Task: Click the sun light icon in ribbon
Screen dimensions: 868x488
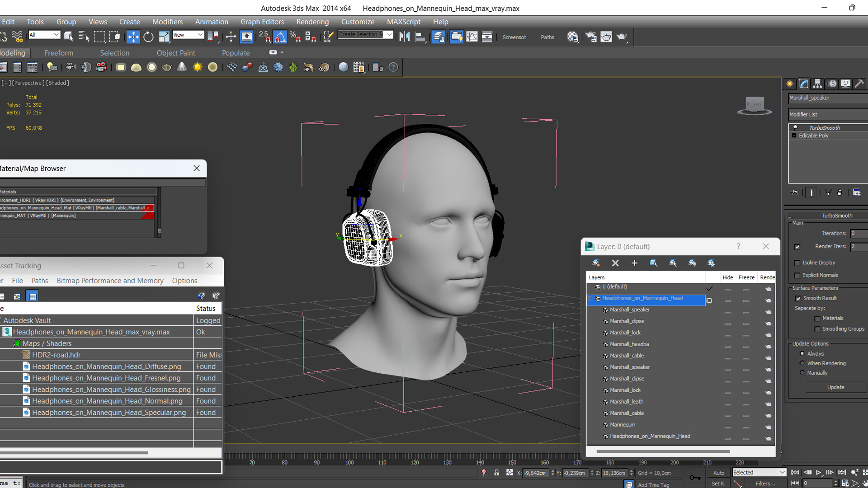Action: coord(198,67)
